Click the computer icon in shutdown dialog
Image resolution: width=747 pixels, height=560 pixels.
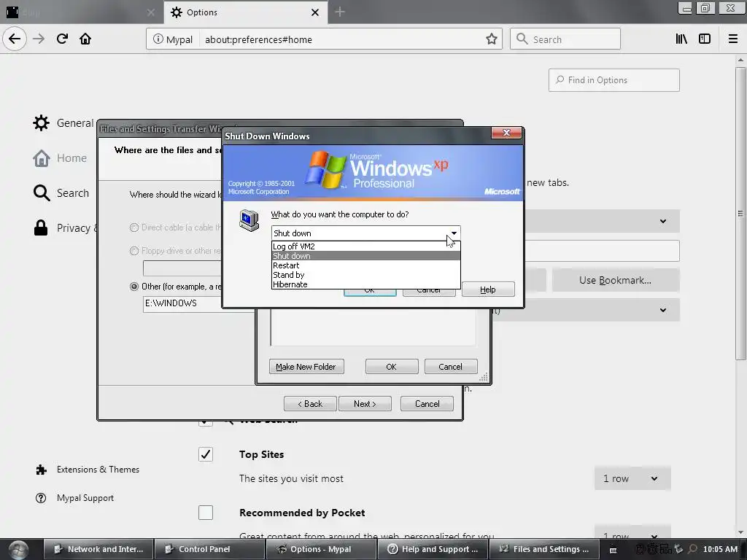coord(249,220)
